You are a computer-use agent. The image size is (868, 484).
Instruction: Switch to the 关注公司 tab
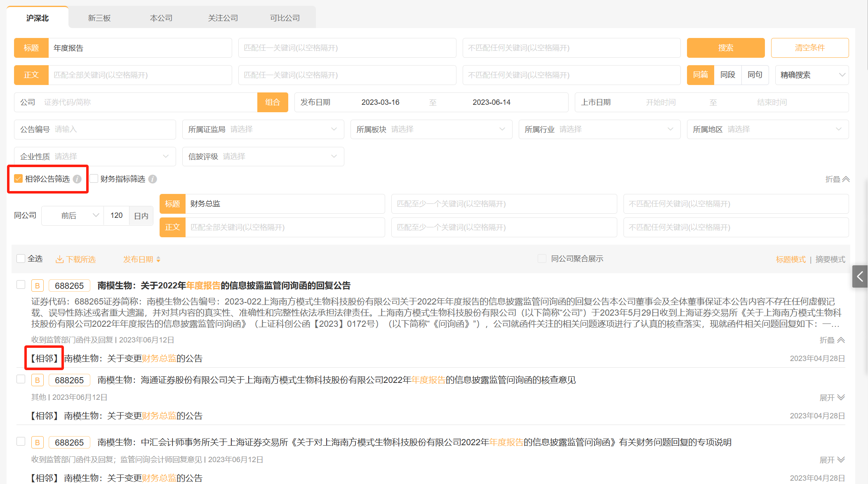(223, 18)
